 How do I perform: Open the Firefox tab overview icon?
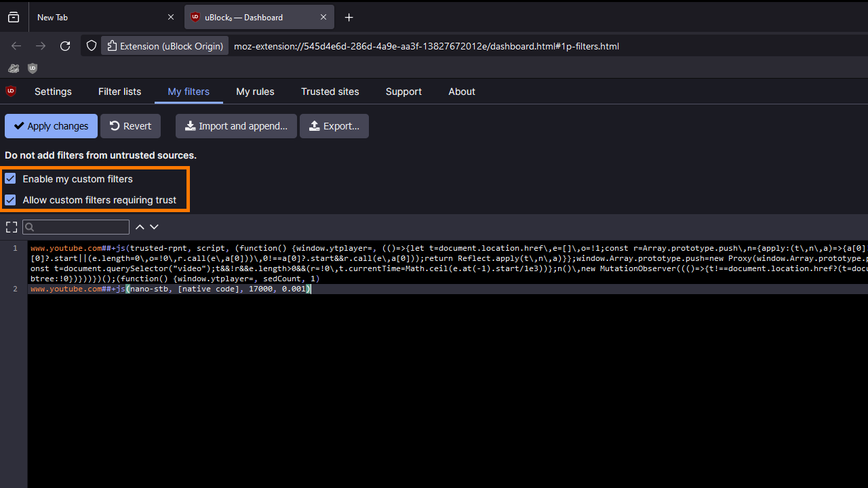(14, 18)
